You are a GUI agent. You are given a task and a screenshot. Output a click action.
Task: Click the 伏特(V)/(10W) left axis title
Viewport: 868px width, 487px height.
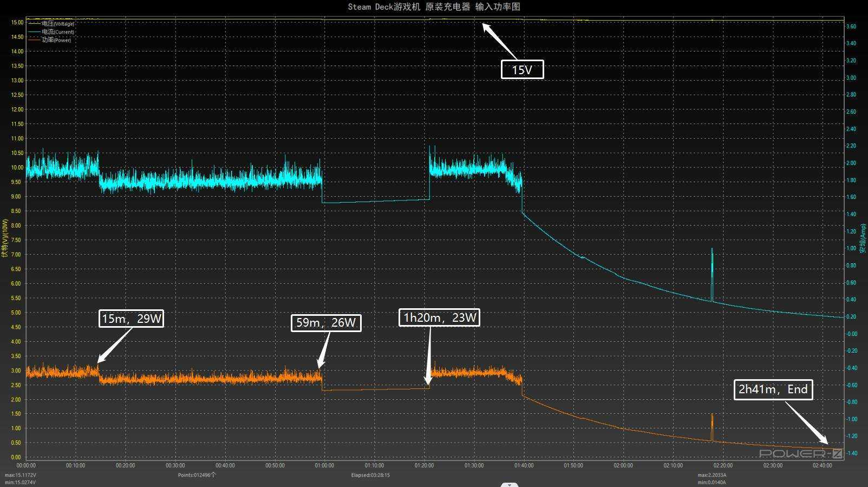point(5,238)
